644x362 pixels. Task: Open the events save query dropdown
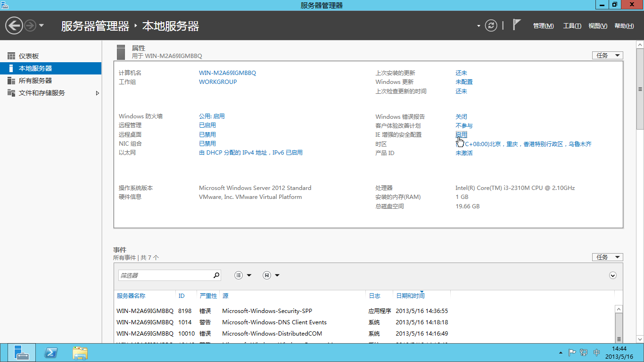(271, 275)
